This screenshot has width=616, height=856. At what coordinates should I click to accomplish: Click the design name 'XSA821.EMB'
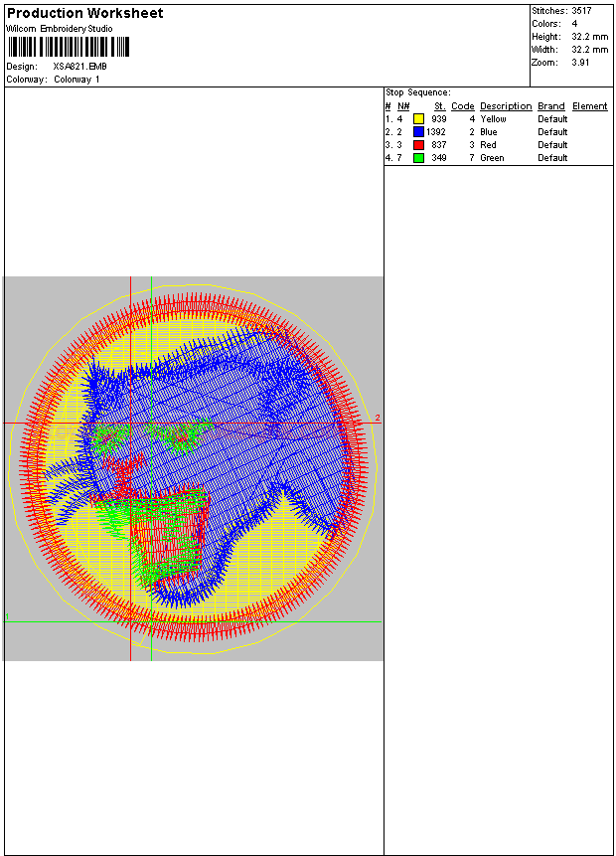79,66
